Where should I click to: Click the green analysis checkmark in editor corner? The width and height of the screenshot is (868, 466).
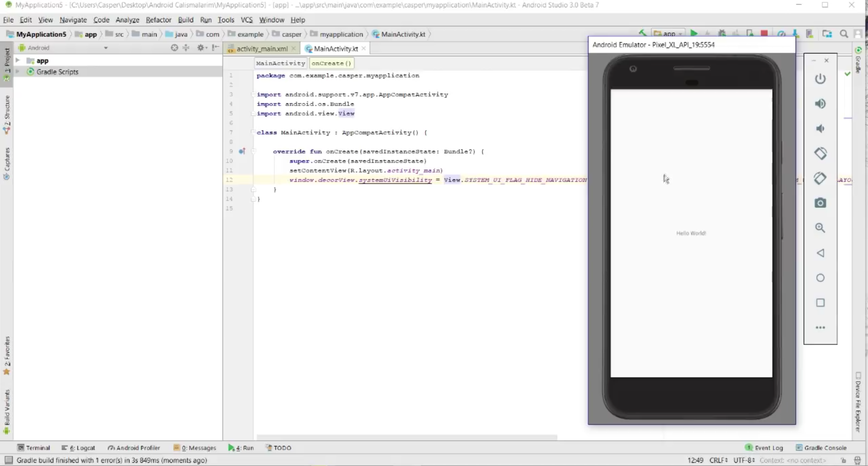click(848, 73)
